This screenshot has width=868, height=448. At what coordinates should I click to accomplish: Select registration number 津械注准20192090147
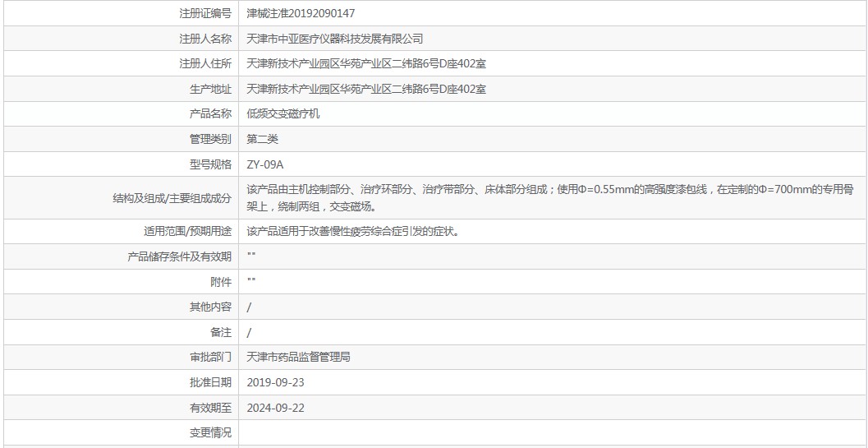301,13
